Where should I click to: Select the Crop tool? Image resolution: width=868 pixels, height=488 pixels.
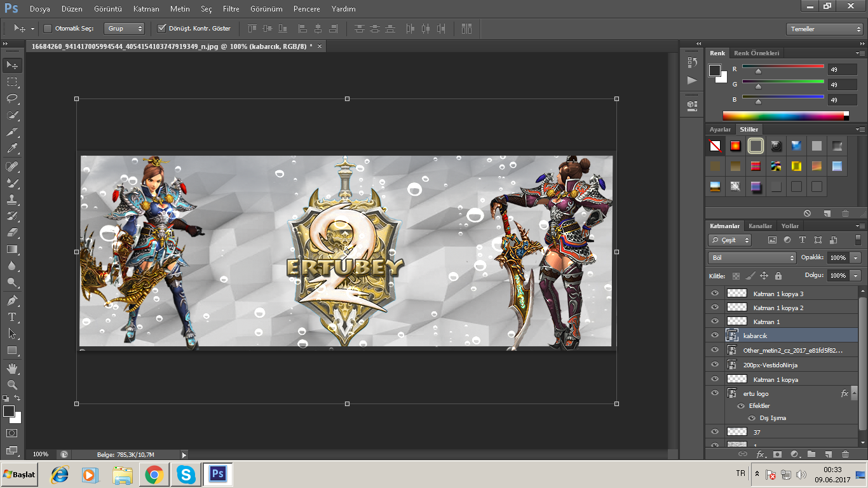[x=12, y=132]
